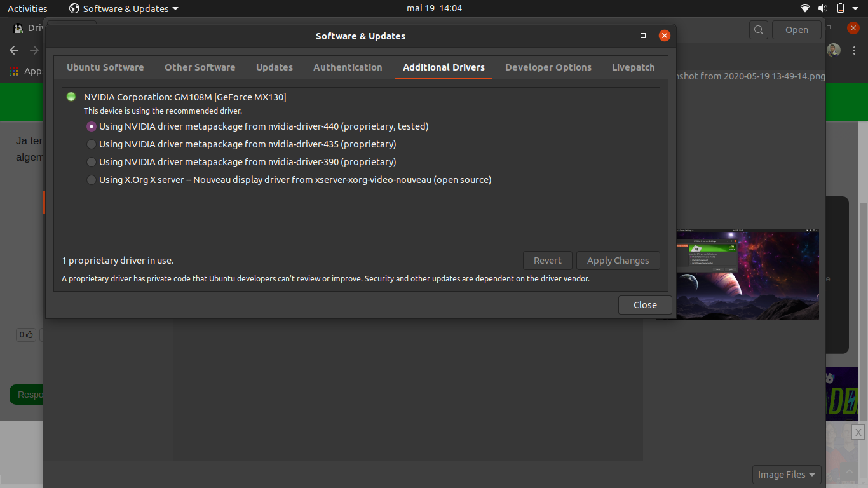Click the '1 proprietary driver in use.' text

point(118,261)
